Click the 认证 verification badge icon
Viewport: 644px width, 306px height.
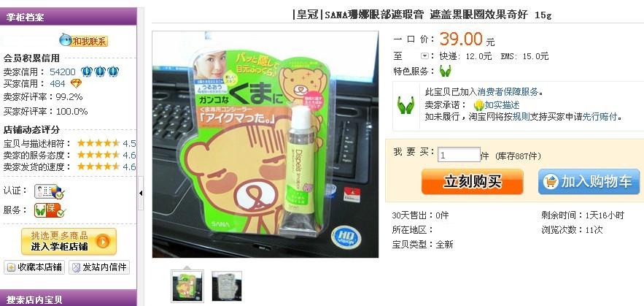tap(49, 191)
